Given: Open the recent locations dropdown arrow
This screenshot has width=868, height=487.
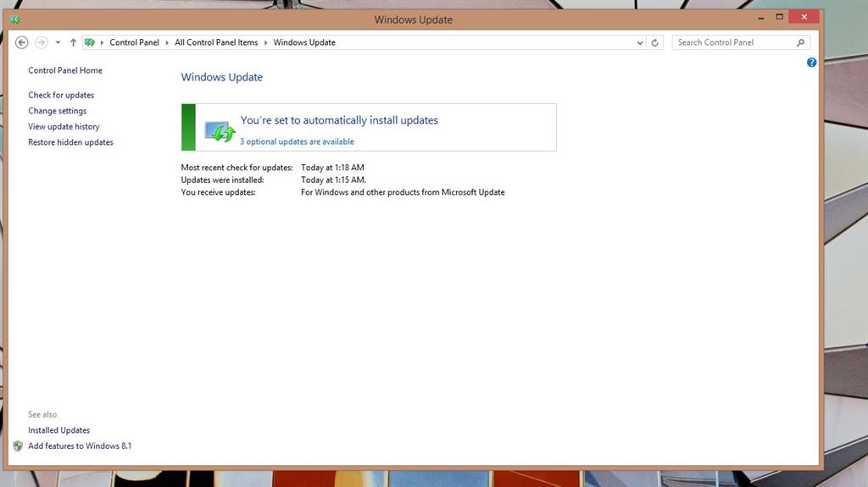Looking at the screenshot, I should click(58, 42).
